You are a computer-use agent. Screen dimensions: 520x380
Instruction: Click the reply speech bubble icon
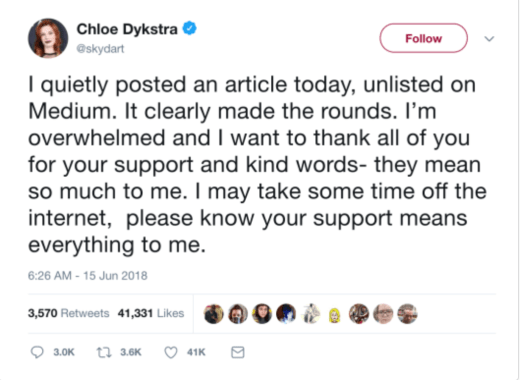pyautogui.click(x=37, y=352)
